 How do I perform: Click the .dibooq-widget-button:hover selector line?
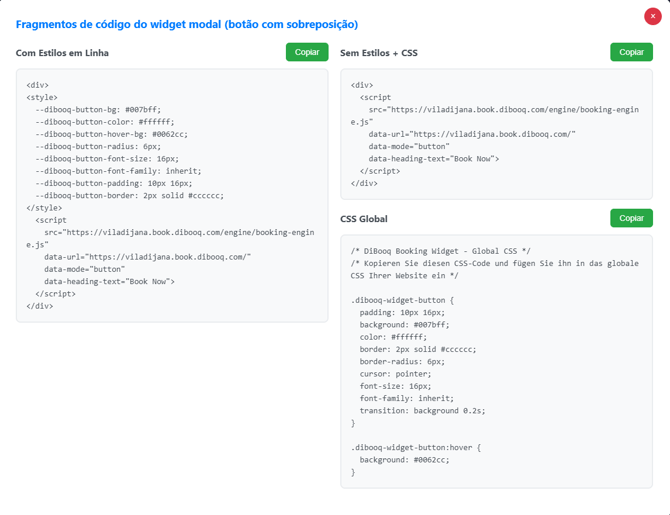pyautogui.click(x=416, y=447)
